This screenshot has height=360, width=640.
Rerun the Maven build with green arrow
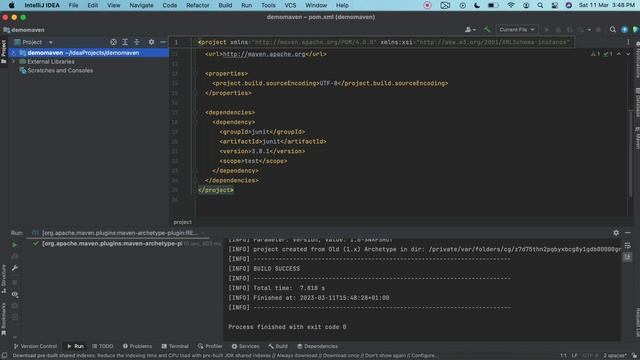point(15,245)
